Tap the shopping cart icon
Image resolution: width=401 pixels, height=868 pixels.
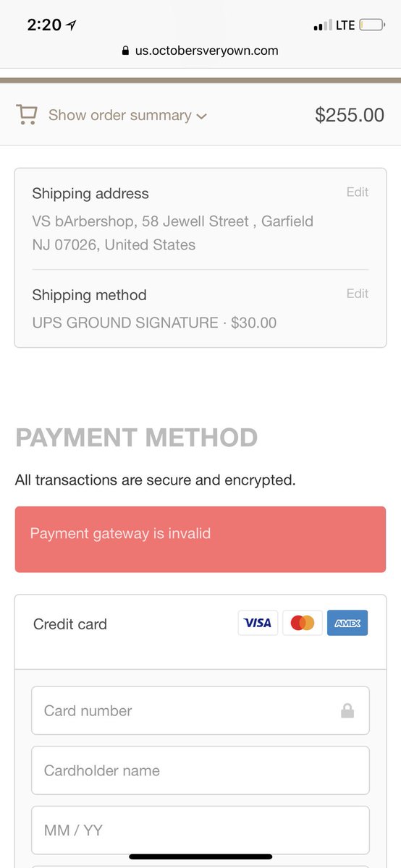coord(27,115)
